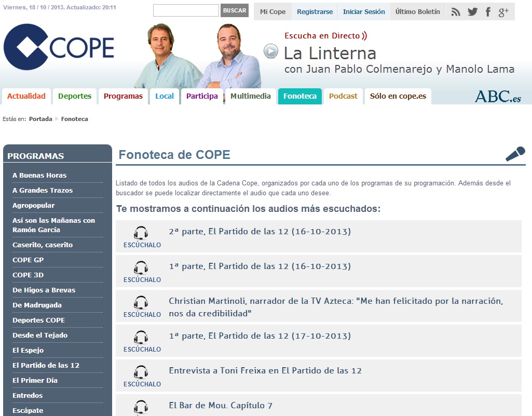
Task: Open Entrevista a Toni Freixa audio title
Action: tap(265, 370)
